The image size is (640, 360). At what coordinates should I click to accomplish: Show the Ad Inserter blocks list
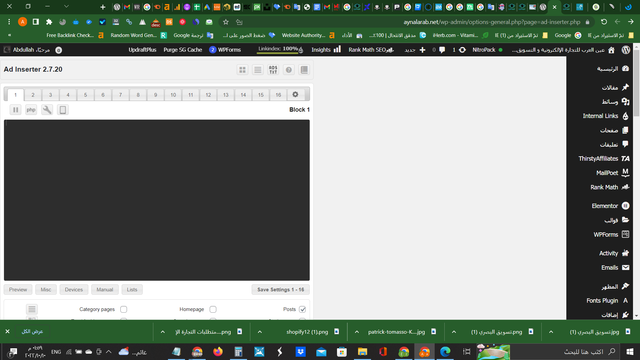[x=258, y=70]
